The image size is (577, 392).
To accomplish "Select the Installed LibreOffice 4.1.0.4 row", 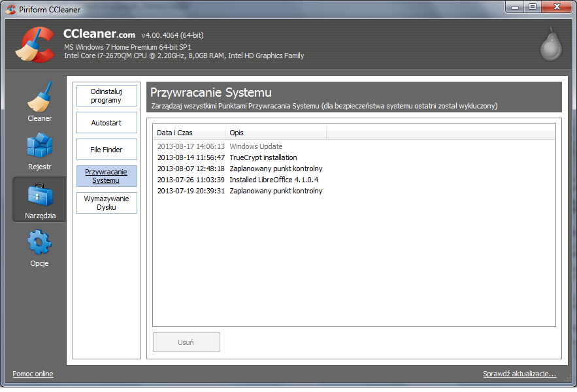I will pos(354,179).
